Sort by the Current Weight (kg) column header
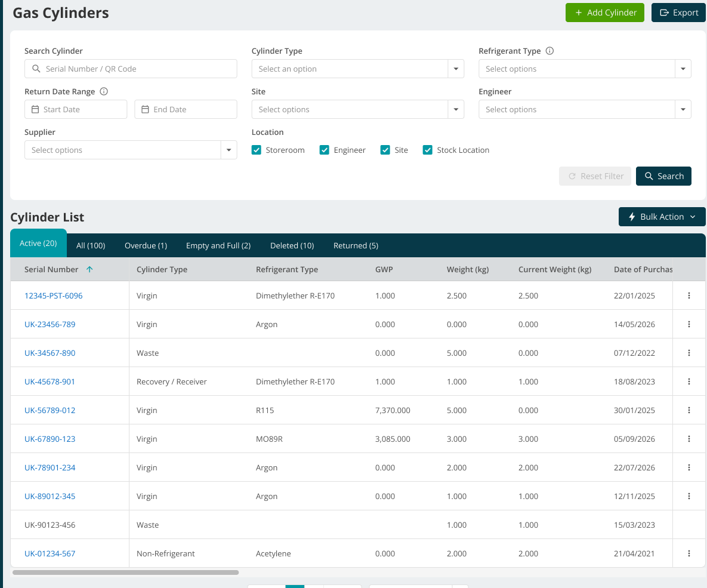Screen dimensions: 707x588 tap(555, 269)
